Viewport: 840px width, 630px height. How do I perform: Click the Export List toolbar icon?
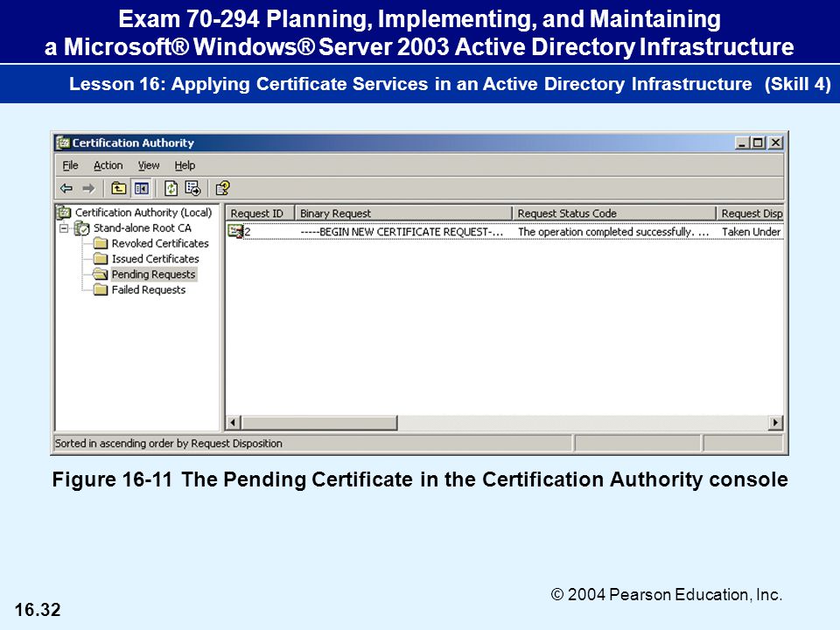pyautogui.click(x=192, y=188)
